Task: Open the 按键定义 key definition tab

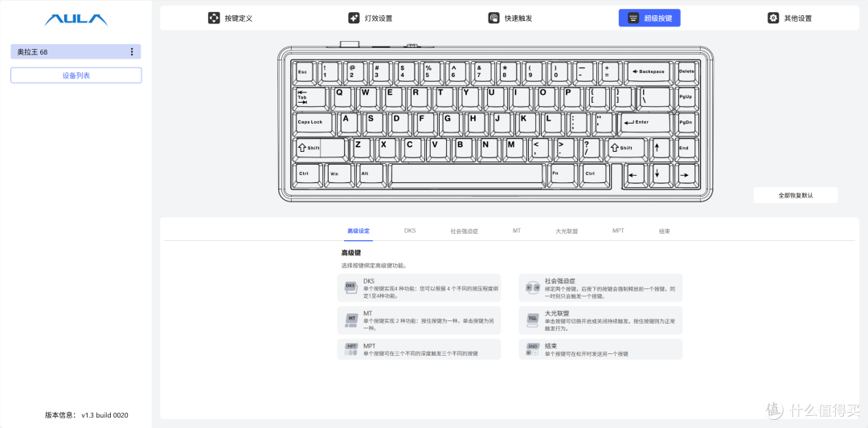Action: coord(231,18)
